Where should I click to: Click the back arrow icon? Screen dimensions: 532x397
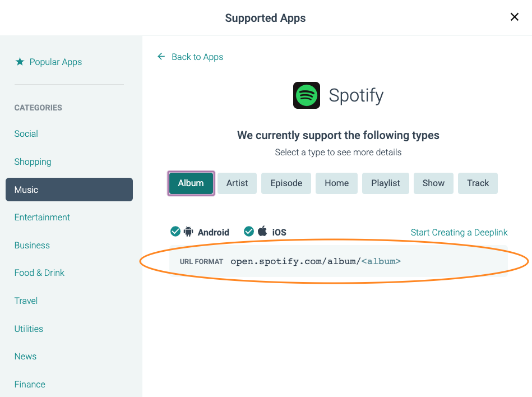pyautogui.click(x=161, y=56)
